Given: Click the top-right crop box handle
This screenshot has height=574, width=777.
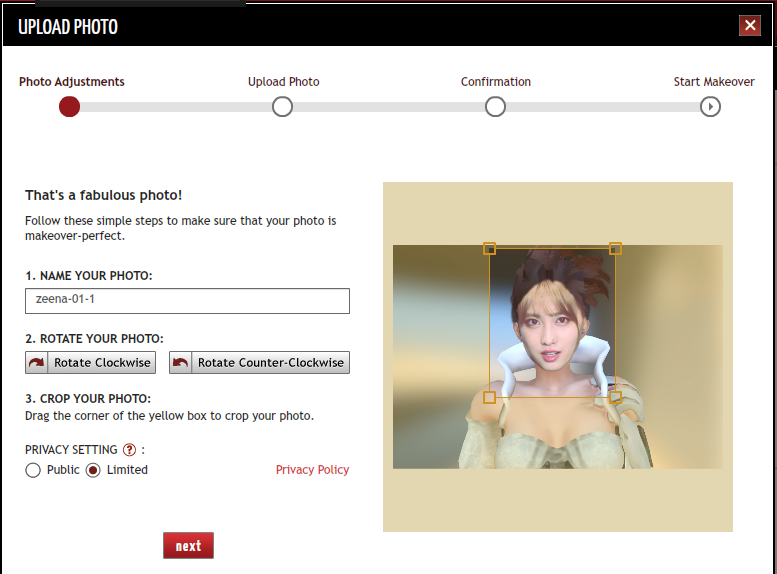Looking at the screenshot, I should coord(615,248).
